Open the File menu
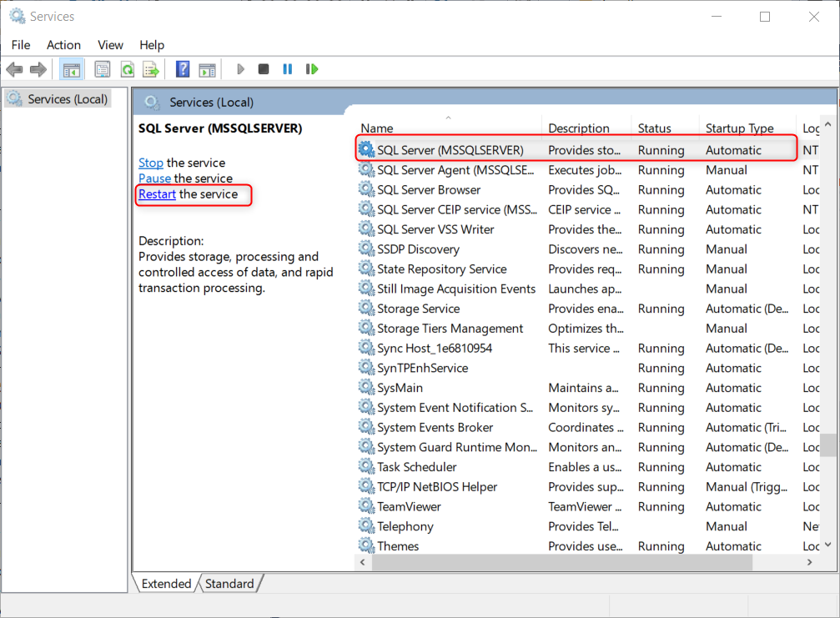Screen dimensions: 840x618 click(21, 45)
